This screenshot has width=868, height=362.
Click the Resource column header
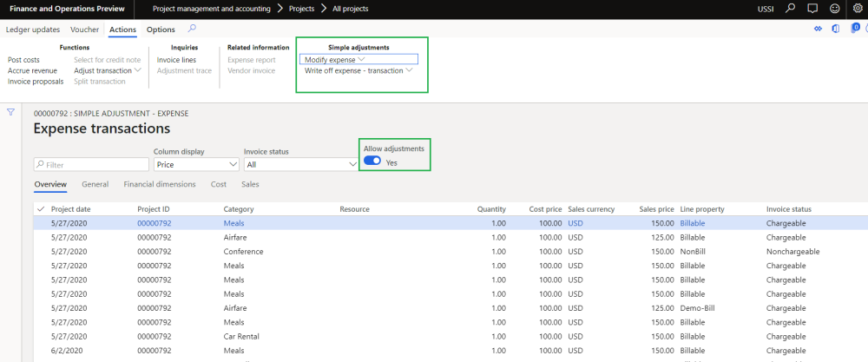(354, 209)
